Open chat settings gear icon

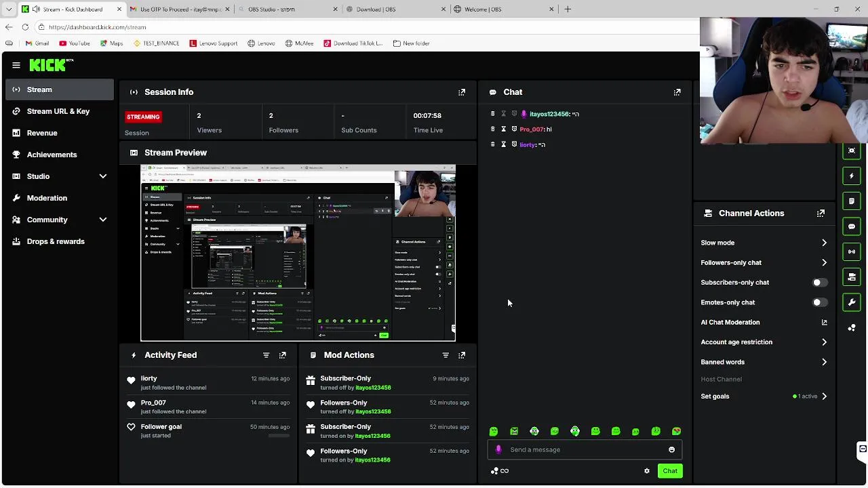pos(647,471)
